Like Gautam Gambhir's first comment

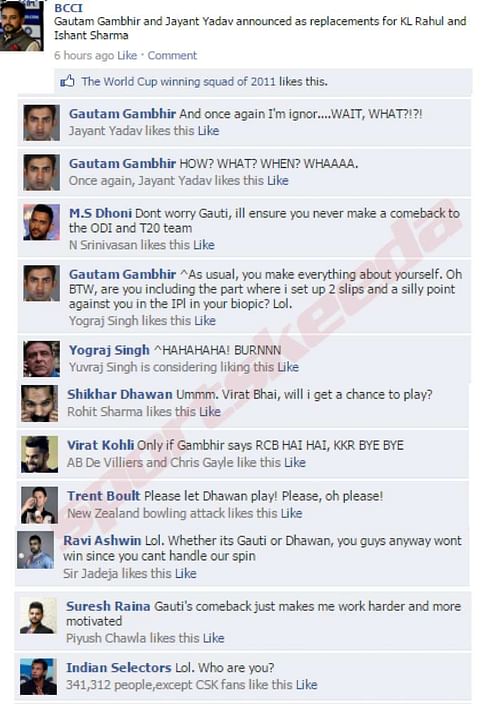click(x=208, y=131)
